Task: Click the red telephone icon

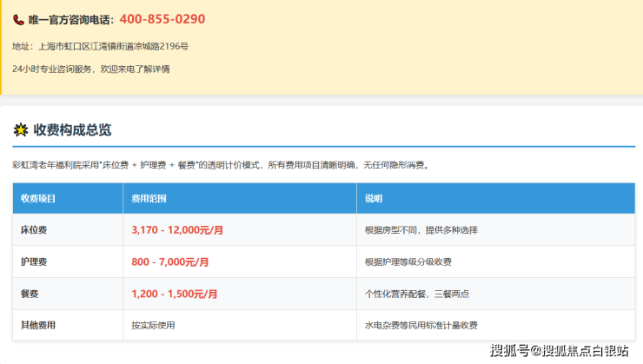Action: [x=18, y=19]
